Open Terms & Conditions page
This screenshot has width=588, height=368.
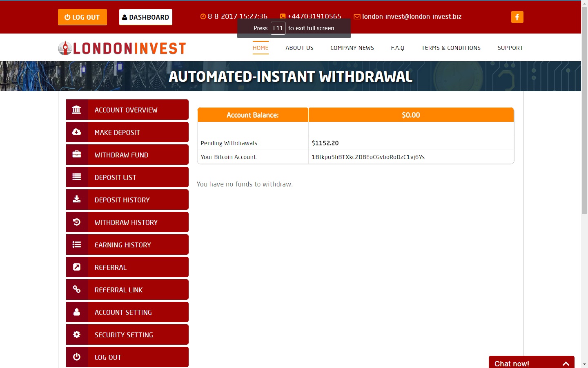(x=451, y=48)
